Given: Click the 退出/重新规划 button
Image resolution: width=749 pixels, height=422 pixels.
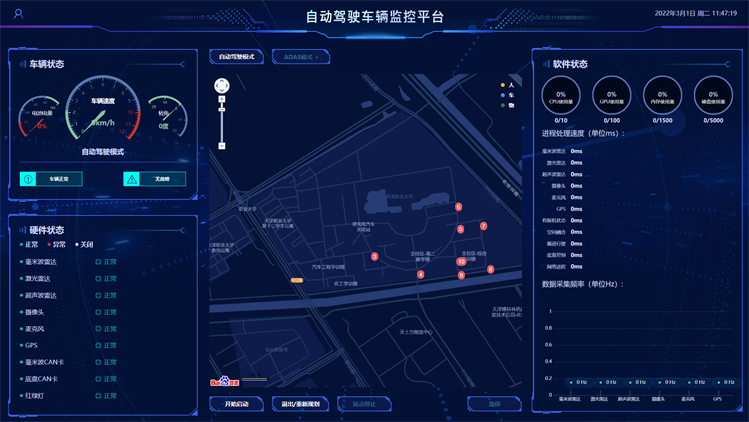Looking at the screenshot, I should click(300, 404).
